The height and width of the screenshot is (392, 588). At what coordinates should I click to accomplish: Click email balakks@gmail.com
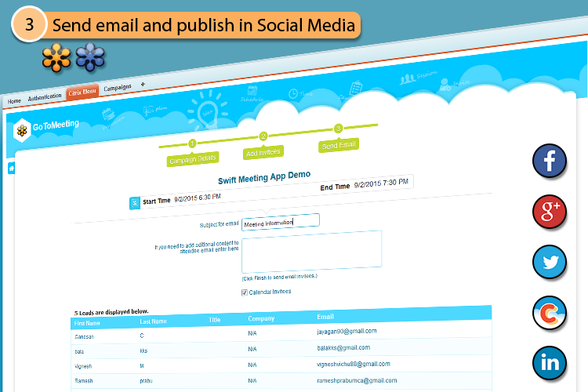(x=343, y=348)
